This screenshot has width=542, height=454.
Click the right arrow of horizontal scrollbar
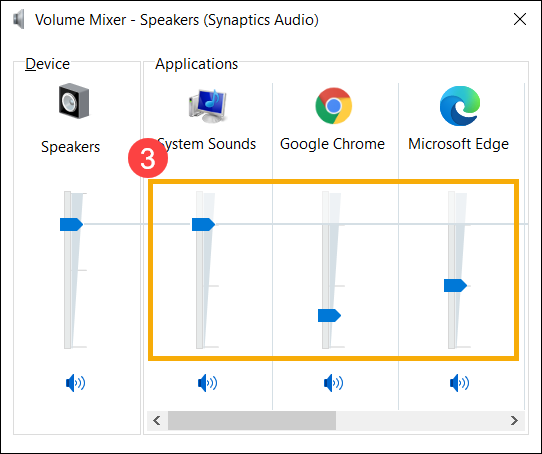pos(514,420)
